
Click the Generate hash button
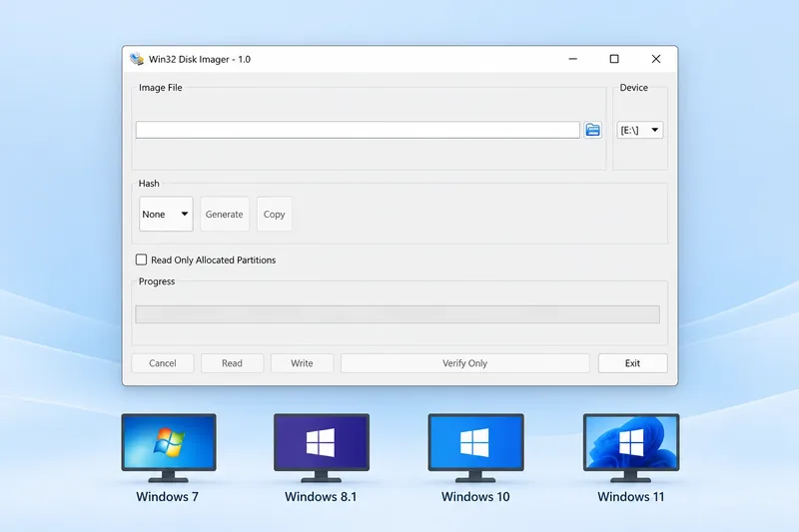(224, 214)
